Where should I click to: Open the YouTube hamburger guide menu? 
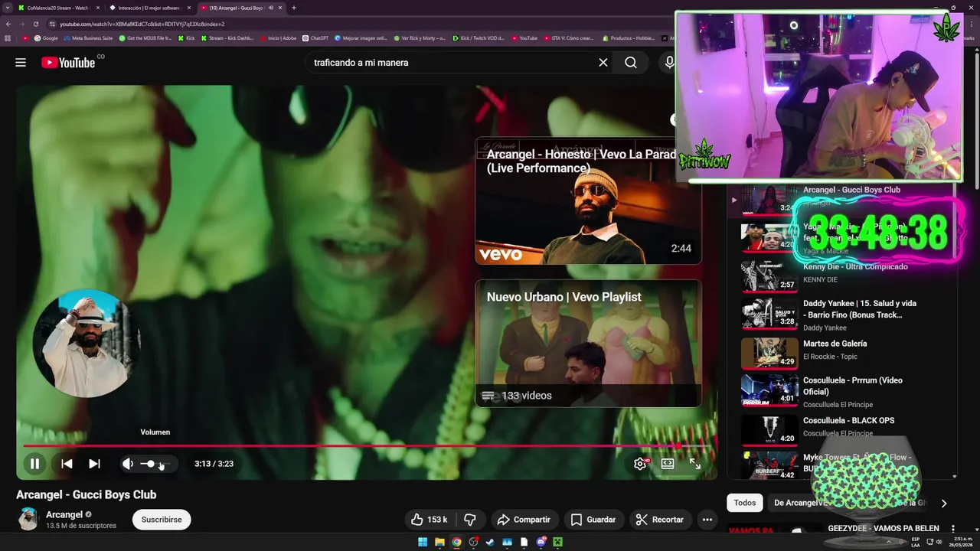[21, 63]
